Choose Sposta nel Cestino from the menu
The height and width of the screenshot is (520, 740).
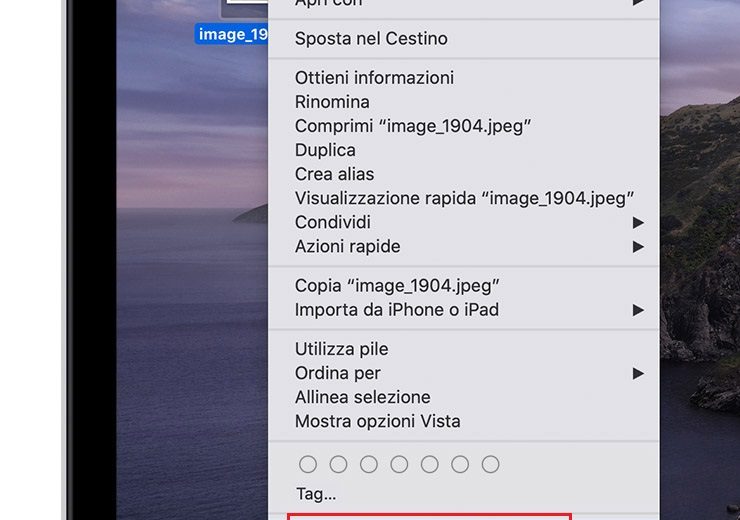click(x=371, y=39)
